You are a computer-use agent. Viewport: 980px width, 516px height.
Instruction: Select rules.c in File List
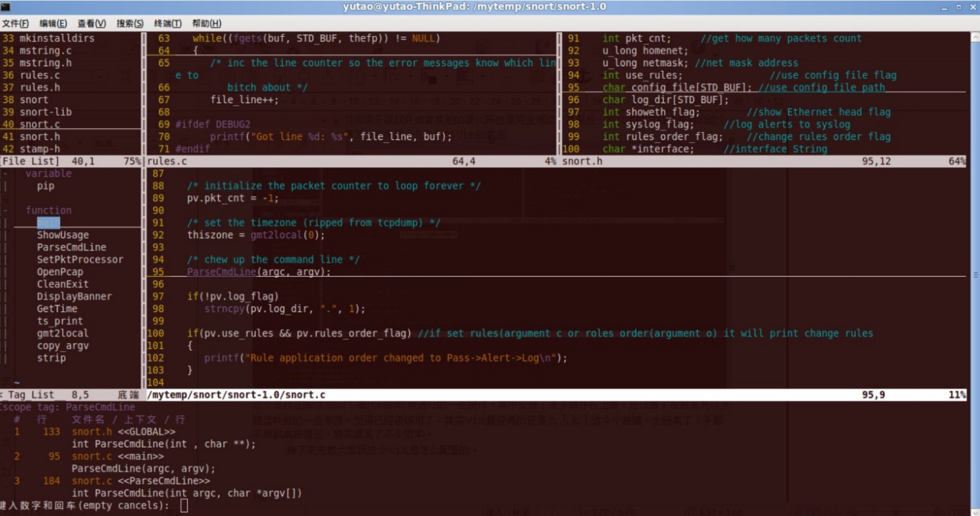(x=40, y=75)
